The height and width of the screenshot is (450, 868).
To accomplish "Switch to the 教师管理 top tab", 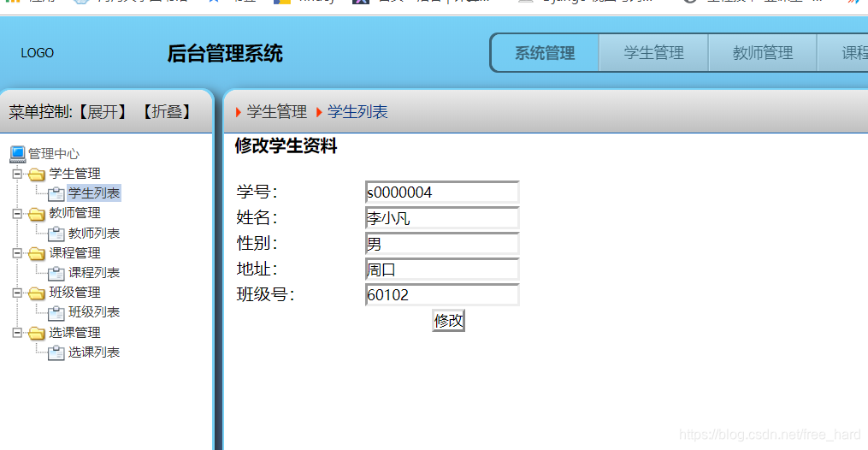I will pyautogui.click(x=763, y=53).
